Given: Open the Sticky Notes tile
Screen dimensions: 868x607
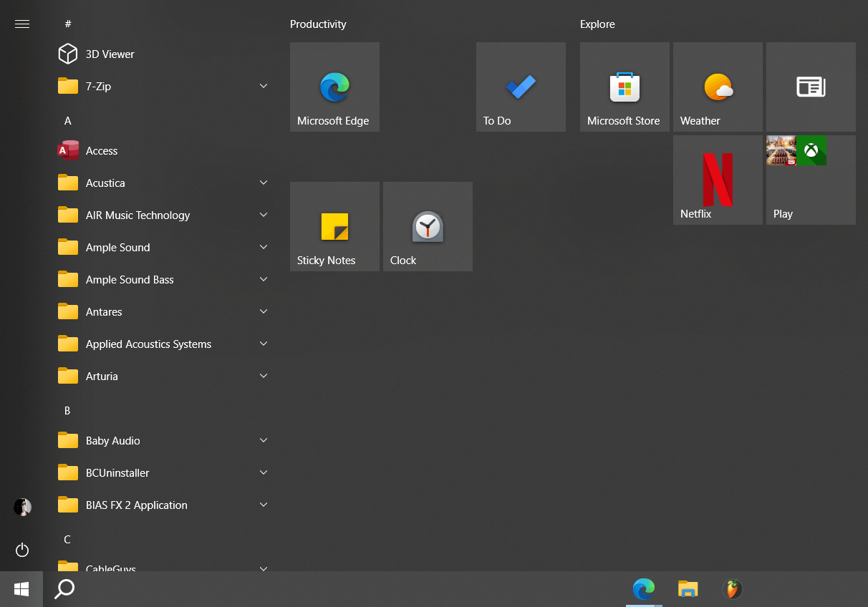Looking at the screenshot, I should (x=334, y=226).
